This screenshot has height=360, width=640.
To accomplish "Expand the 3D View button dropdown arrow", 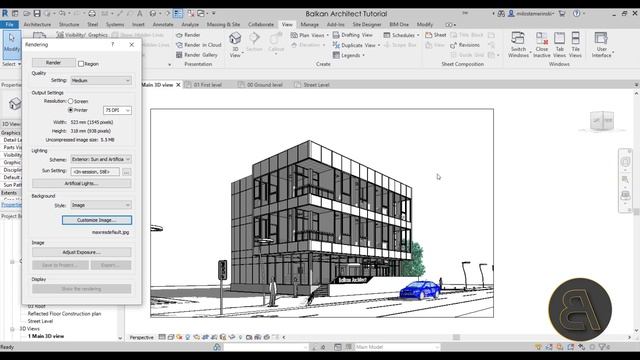I will [242, 53].
